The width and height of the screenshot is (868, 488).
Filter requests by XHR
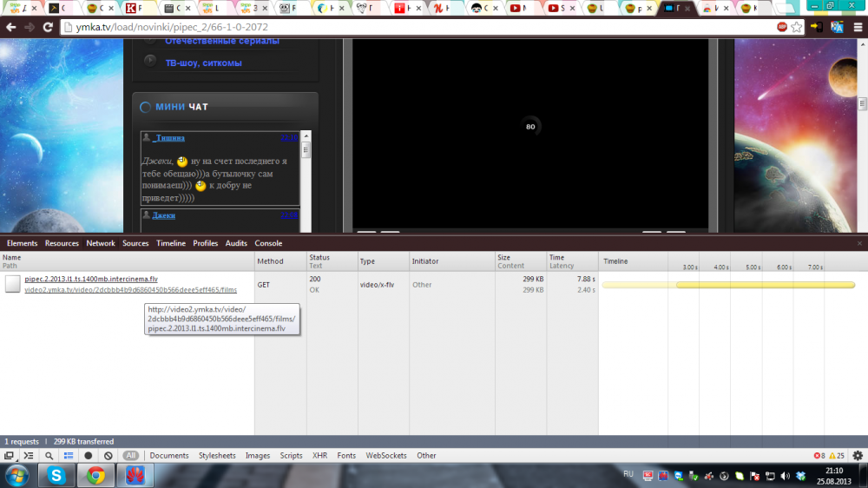(x=319, y=455)
